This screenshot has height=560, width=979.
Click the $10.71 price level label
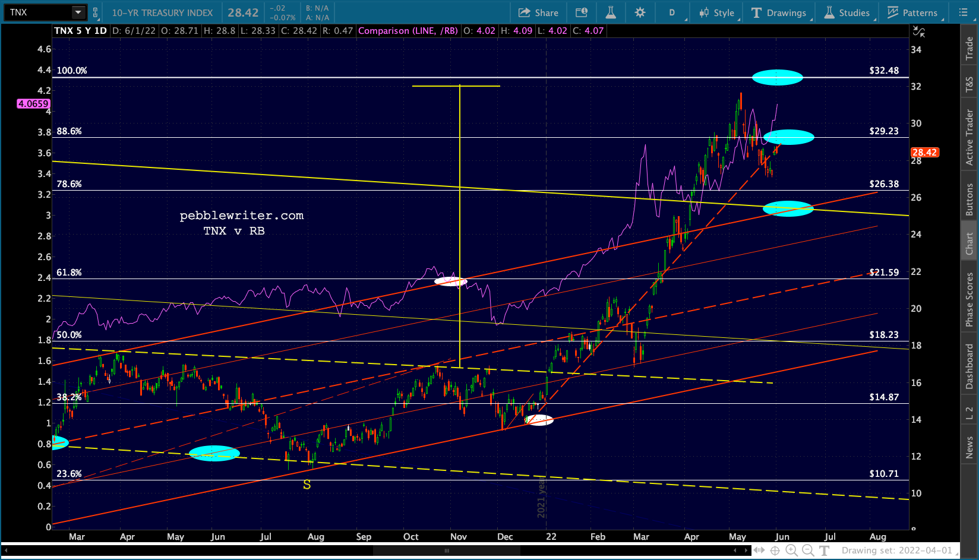(884, 474)
